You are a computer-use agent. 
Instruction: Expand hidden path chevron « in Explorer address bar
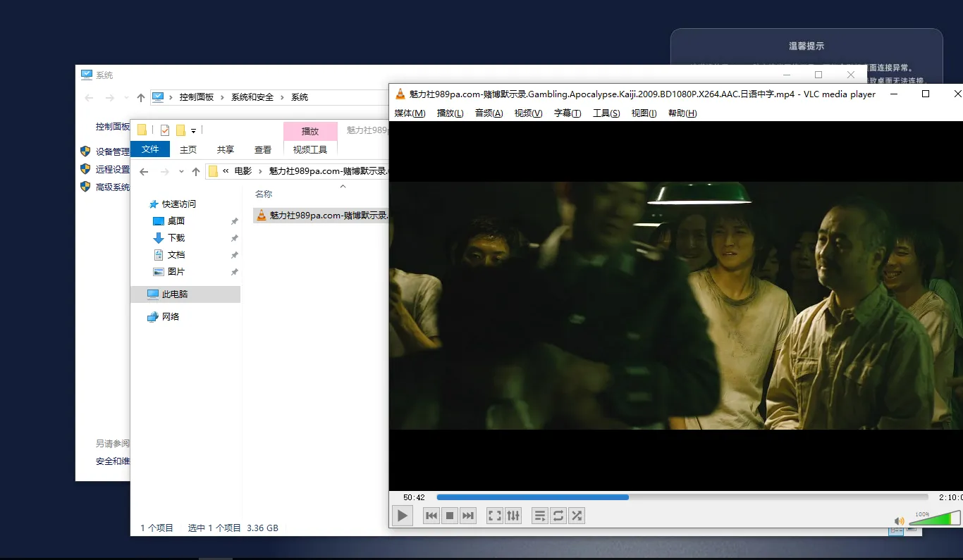[x=226, y=171]
